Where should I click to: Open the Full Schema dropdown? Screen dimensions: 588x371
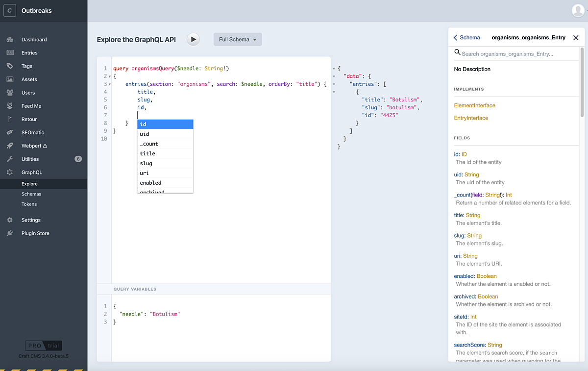point(238,39)
